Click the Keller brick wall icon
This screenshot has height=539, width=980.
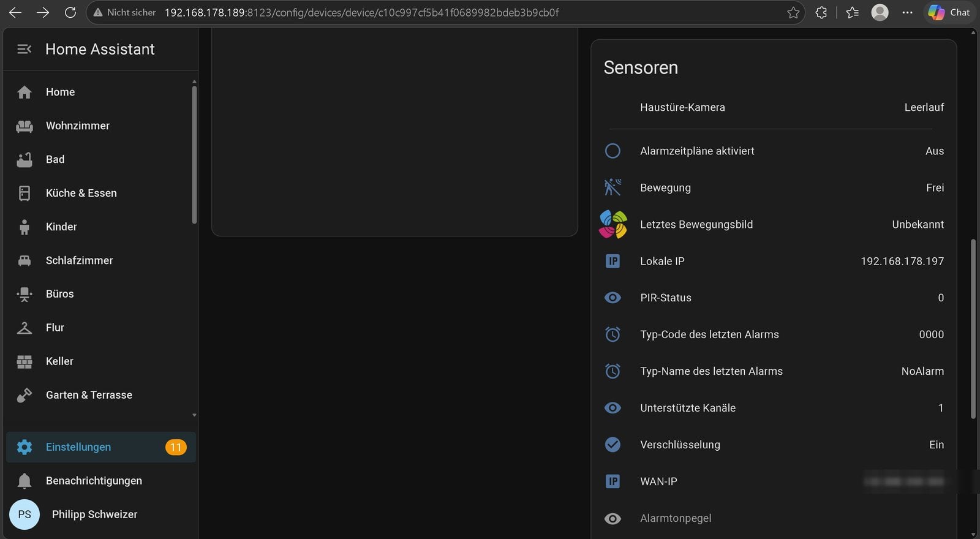coord(24,361)
